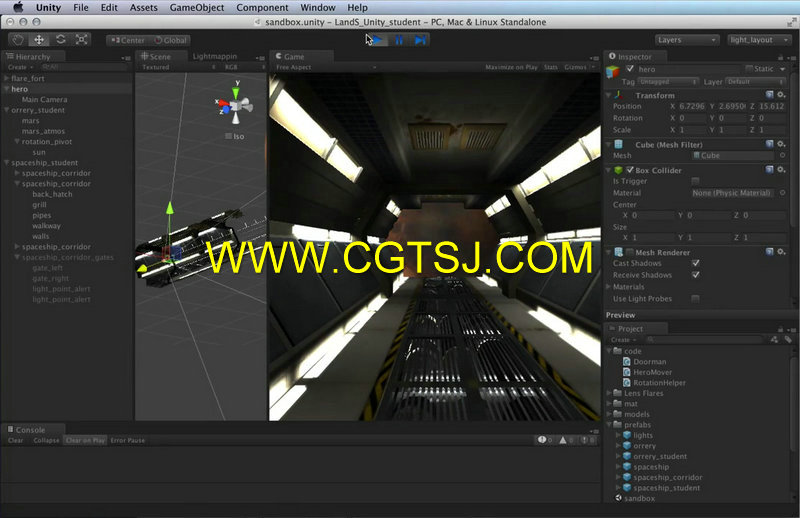Open the Box Collider gear menu
800x518 pixels.
781,169
